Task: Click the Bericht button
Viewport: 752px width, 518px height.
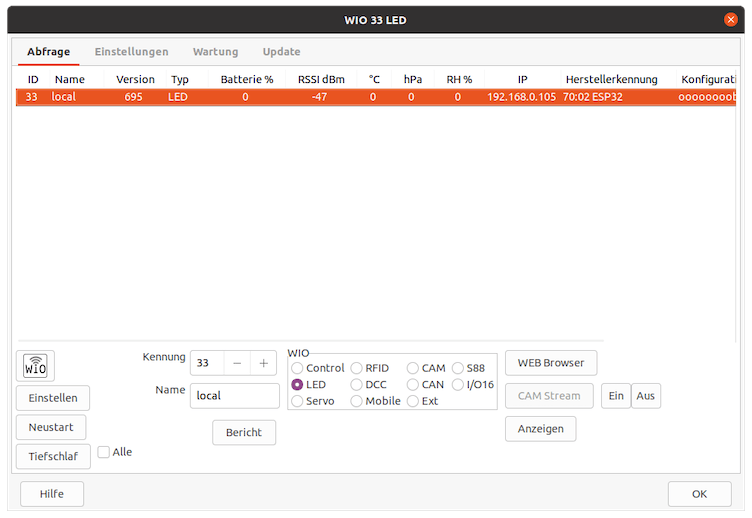Action: [x=244, y=432]
